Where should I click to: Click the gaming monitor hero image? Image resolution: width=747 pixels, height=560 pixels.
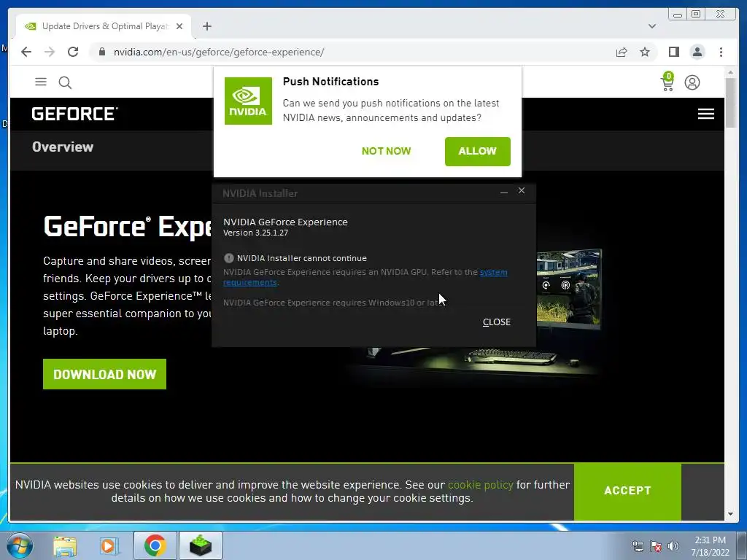(x=569, y=289)
